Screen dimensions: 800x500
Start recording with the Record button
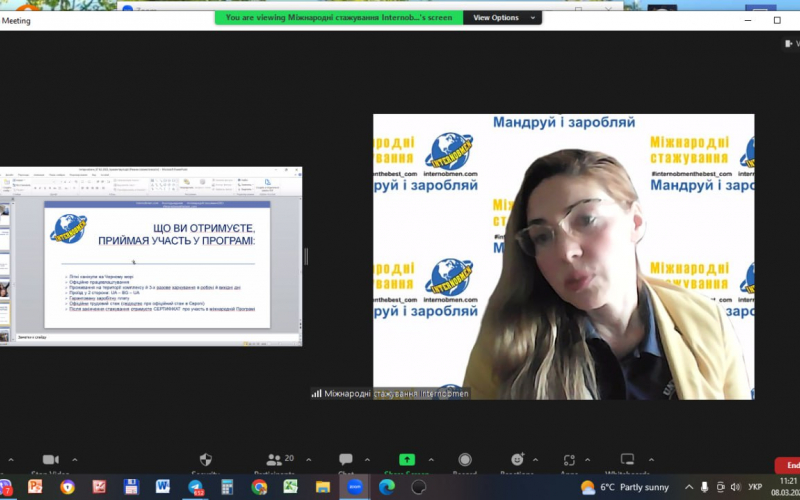coord(465,460)
